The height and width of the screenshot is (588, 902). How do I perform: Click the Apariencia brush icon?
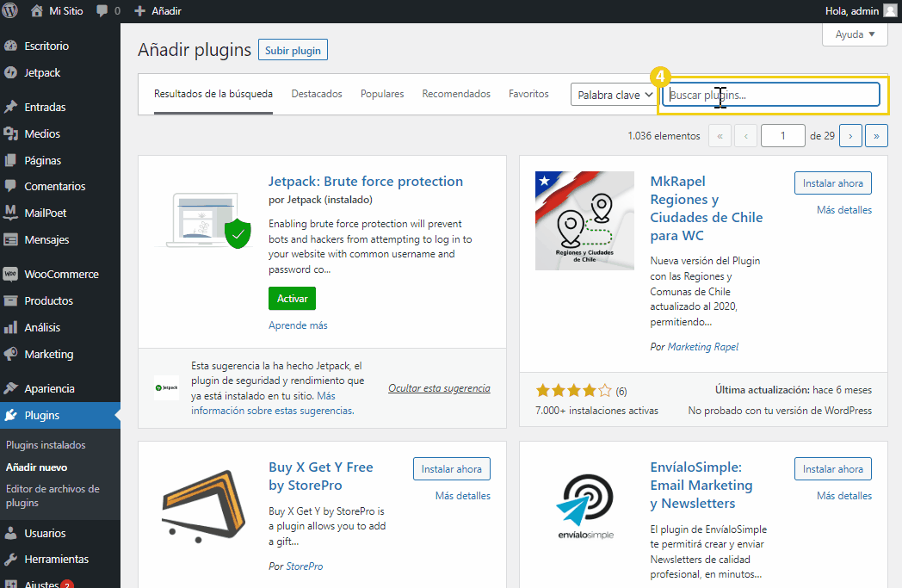point(10,388)
